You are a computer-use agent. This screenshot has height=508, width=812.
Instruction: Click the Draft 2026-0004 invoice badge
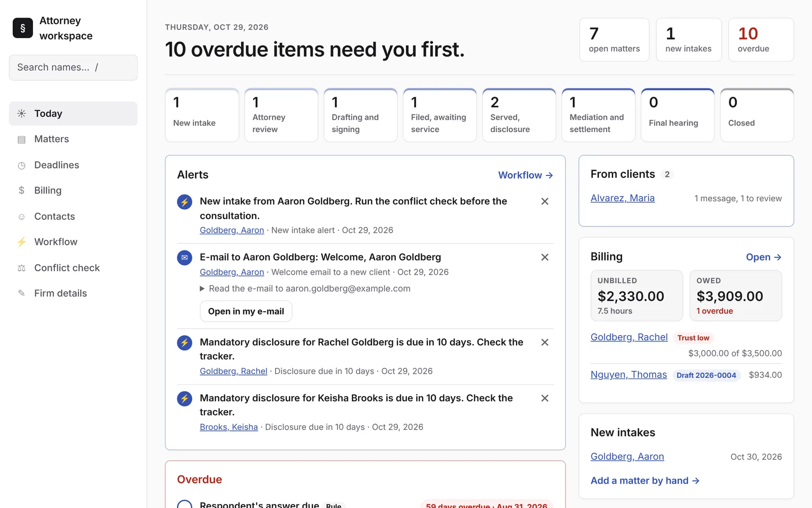pos(706,375)
